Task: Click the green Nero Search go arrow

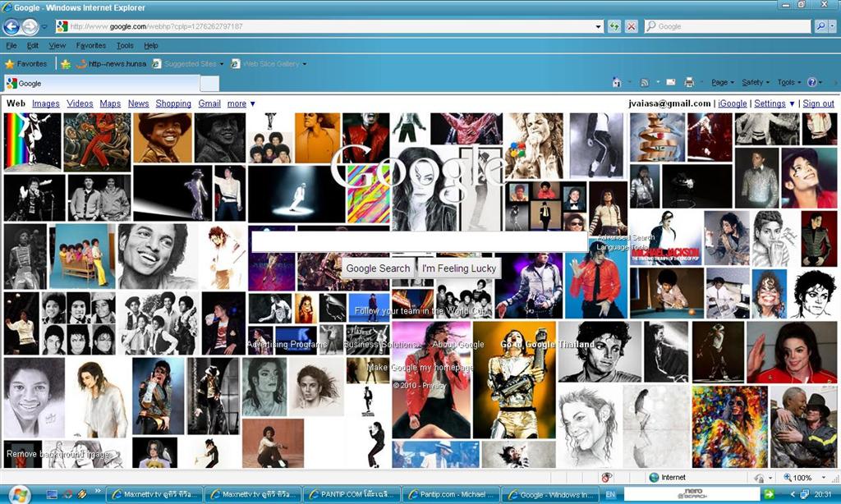Action: [x=769, y=494]
